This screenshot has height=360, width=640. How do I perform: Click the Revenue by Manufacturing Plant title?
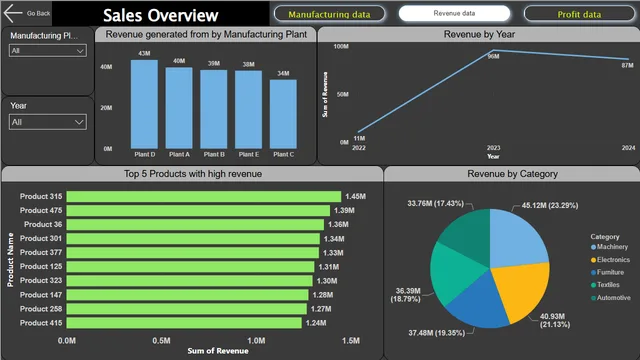(x=206, y=35)
